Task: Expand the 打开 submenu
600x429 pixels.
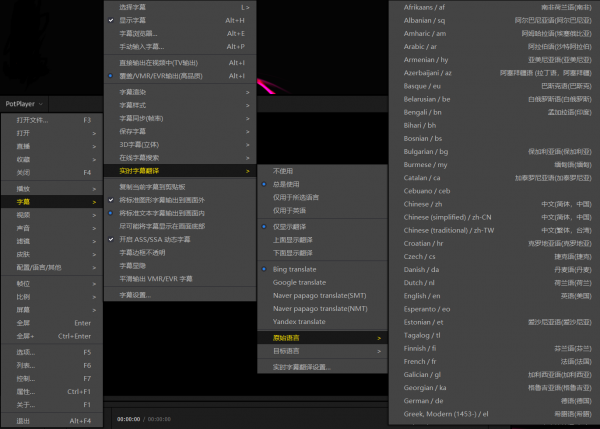Action: click(52, 133)
